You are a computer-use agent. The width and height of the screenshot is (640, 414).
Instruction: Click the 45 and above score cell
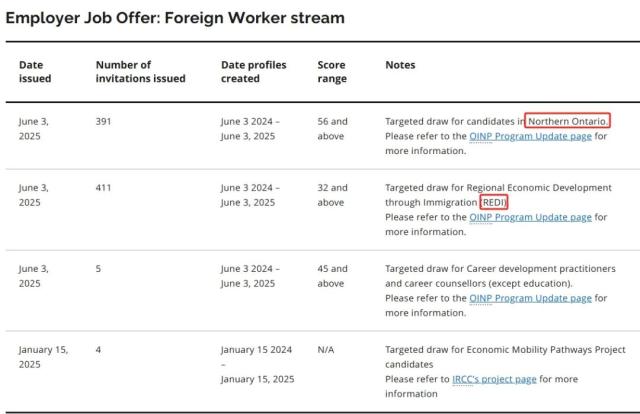click(x=333, y=275)
